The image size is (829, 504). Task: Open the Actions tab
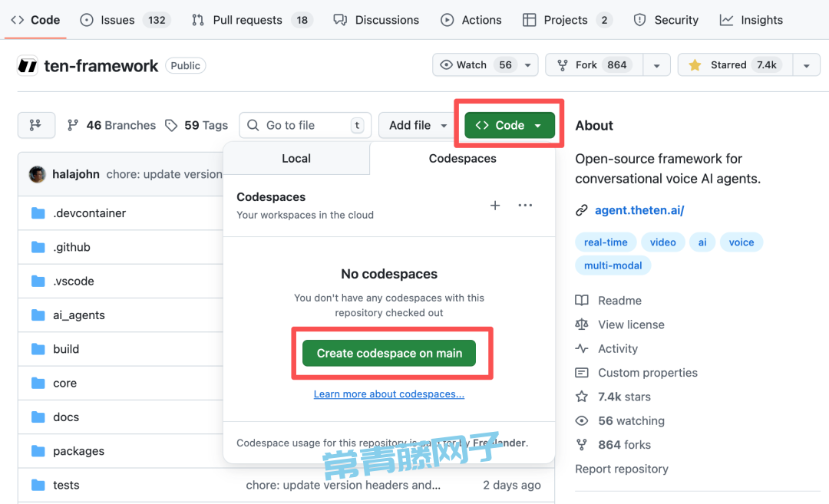coord(471,20)
